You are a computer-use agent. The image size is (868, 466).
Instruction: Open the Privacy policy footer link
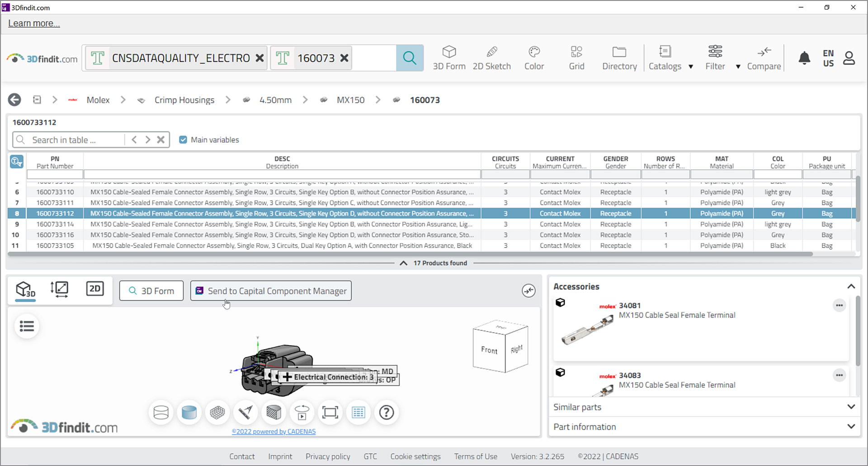[x=328, y=456]
